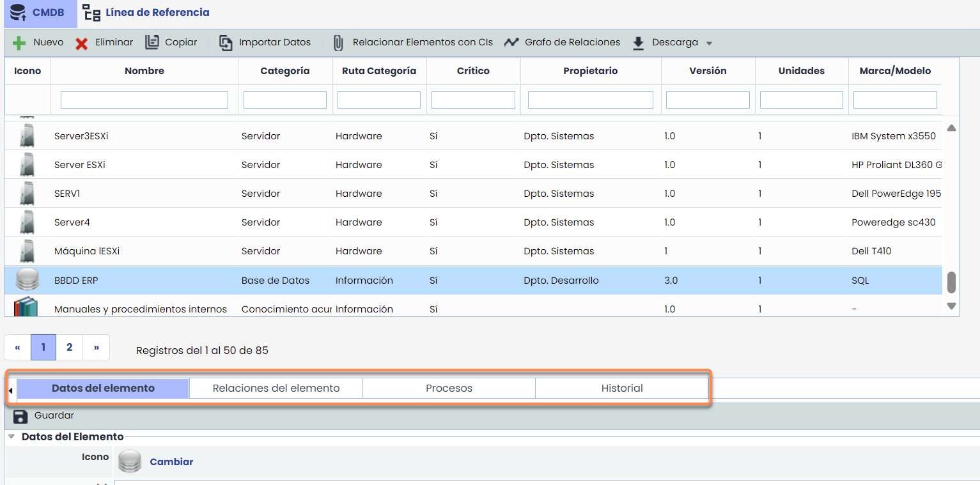Screen dimensions: 980x485
Task: Click the Importar Datos icon
Action: click(226, 43)
